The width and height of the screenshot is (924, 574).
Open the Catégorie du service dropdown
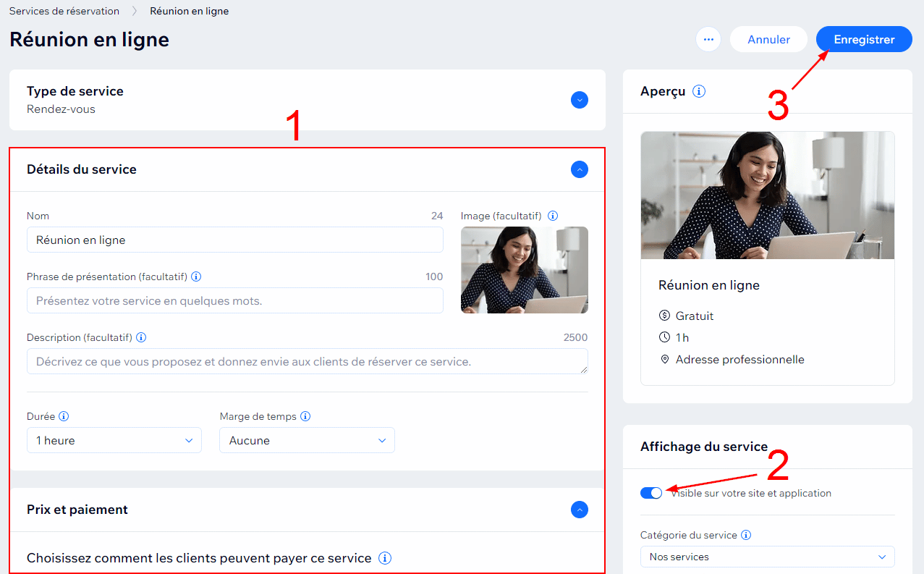[767, 557]
